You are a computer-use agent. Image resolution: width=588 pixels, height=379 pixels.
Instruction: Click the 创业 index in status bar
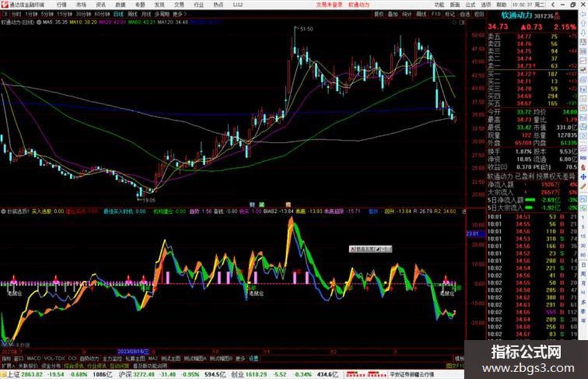point(237,375)
